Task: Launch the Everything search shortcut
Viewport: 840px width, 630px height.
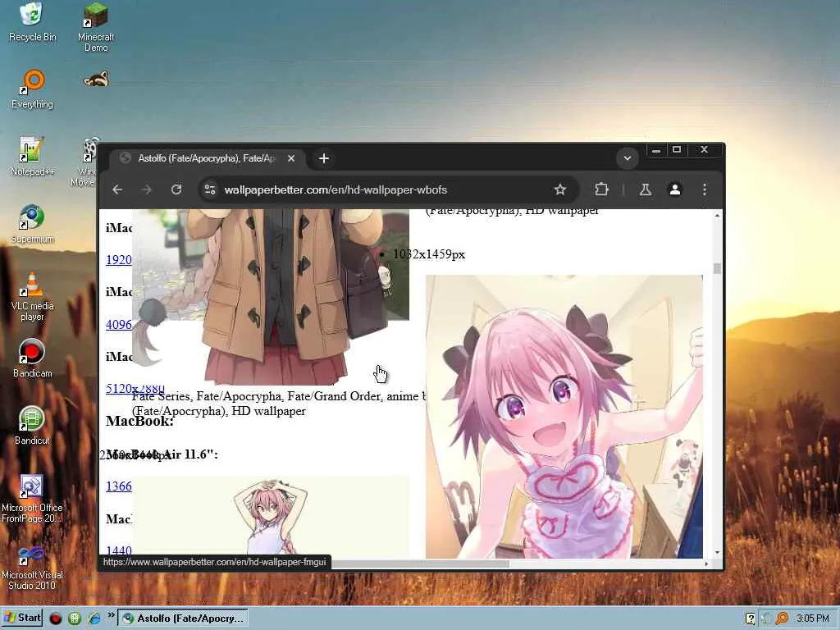Action: click(x=32, y=89)
